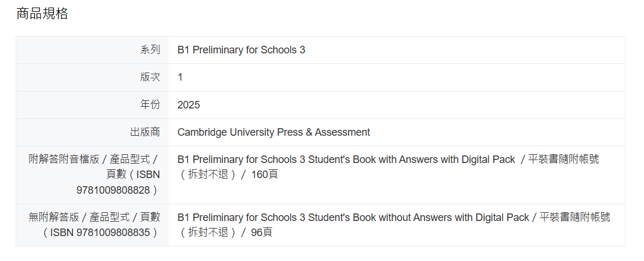644x261 pixels.
Task: Click the edition value 1
Action: click(180, 77)
